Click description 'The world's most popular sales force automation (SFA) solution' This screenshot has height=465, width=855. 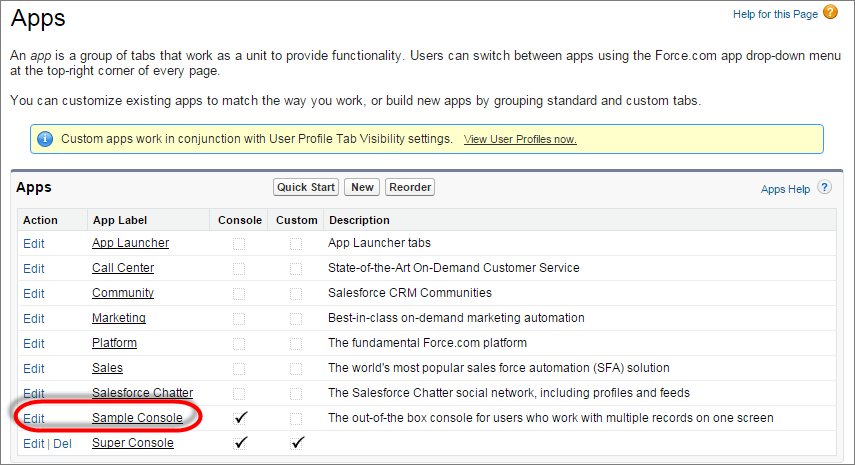(x=499, y=368)
